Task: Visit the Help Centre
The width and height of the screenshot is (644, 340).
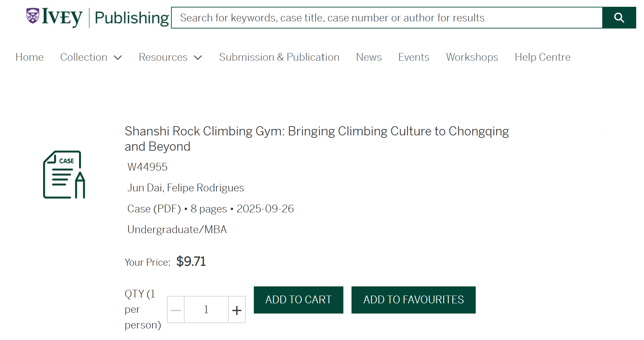Action: click(x=542, y=57)
